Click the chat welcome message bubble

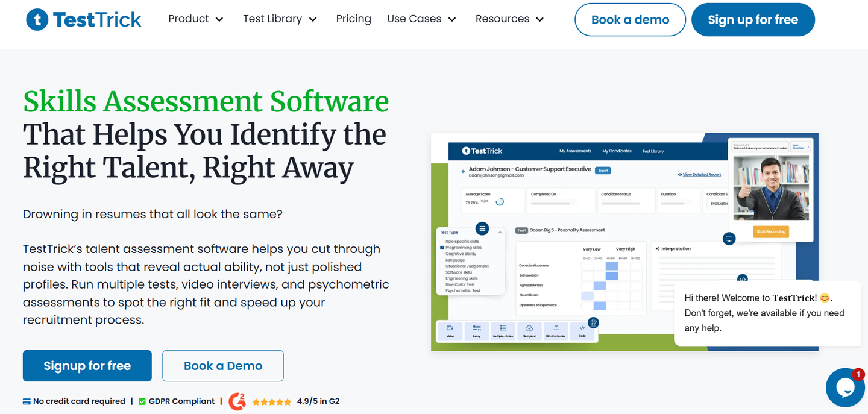[x=768, y=313]
